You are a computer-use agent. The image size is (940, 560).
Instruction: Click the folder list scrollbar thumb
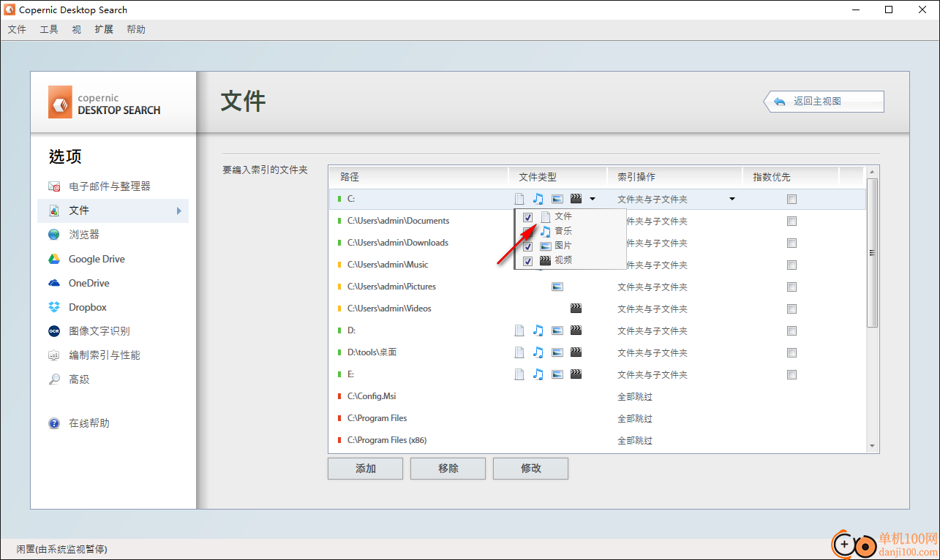point(871,252)
